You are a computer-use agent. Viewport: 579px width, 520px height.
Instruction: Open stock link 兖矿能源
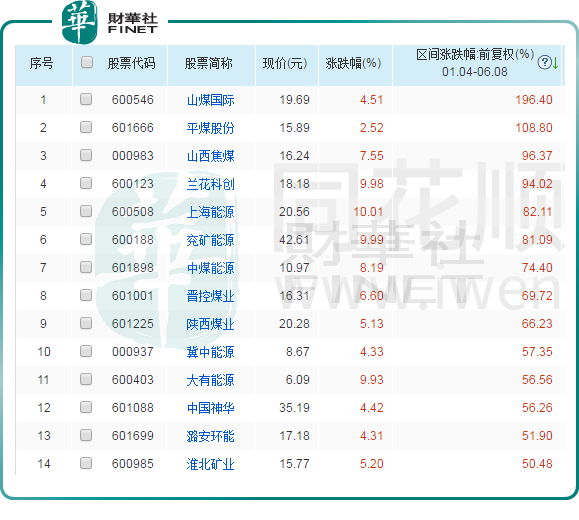coord(210,240)
